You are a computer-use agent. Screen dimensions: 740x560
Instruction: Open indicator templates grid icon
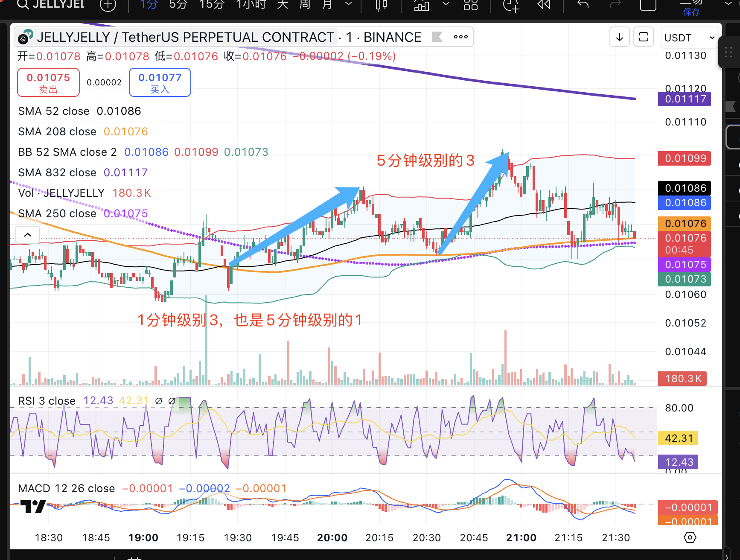470,5
